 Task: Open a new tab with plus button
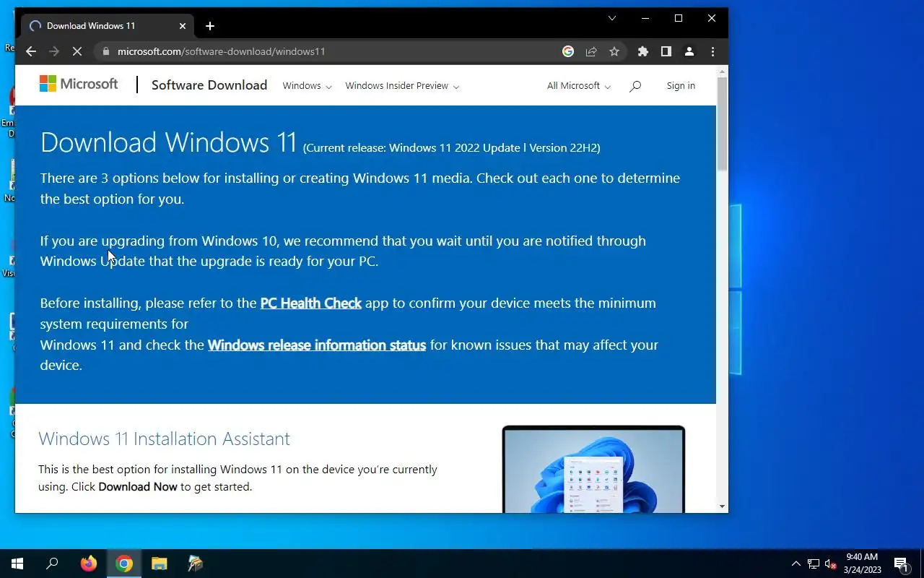[210, 26]
